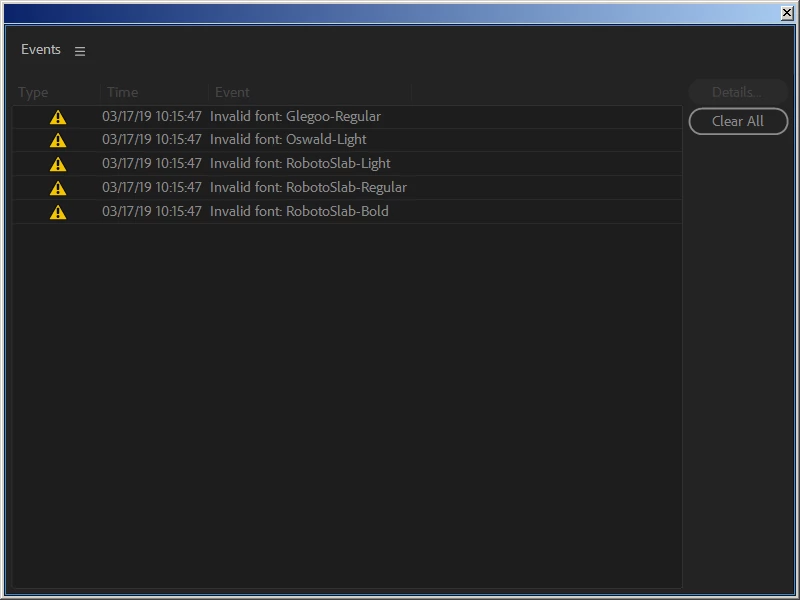Viewport: 800px width, 600px height.
Task: Sort by the Type column header
Action: tap(33, 92)
